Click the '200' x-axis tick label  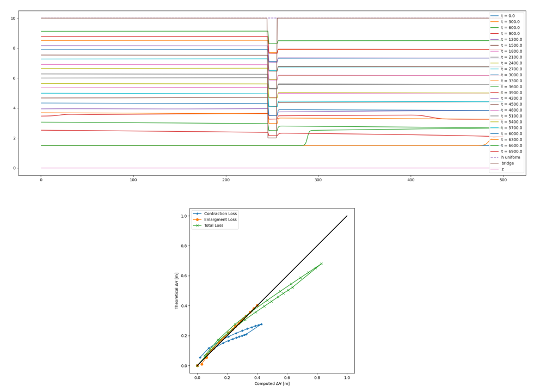coord(226,179)
